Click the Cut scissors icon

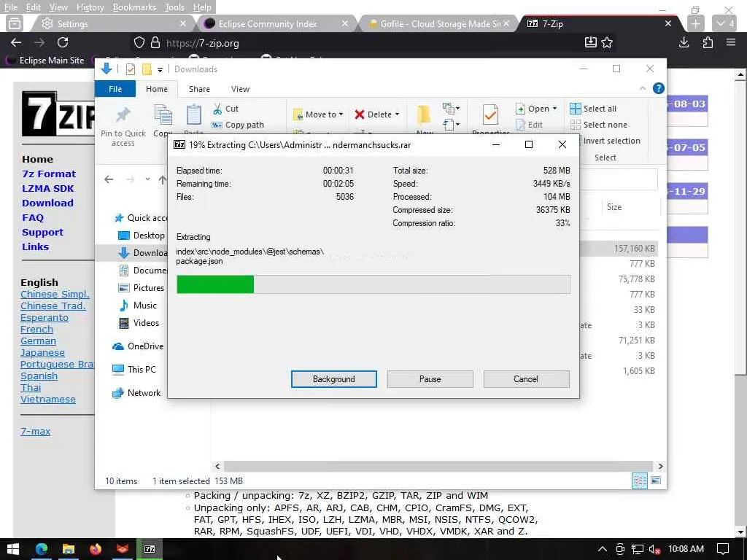pos(217,109)
